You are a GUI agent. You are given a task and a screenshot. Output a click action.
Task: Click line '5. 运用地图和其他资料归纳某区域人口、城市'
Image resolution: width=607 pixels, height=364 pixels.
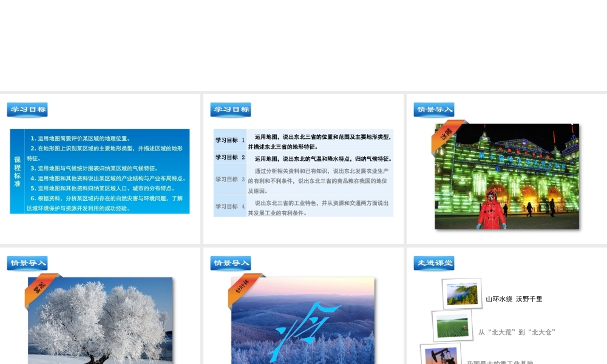[x=102, y=189]
